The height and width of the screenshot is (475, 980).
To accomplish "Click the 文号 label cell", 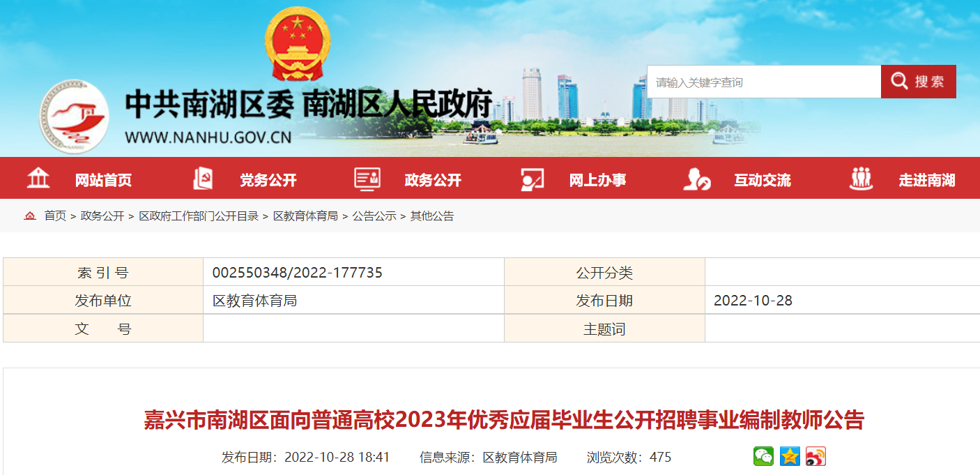I will 103,329.
